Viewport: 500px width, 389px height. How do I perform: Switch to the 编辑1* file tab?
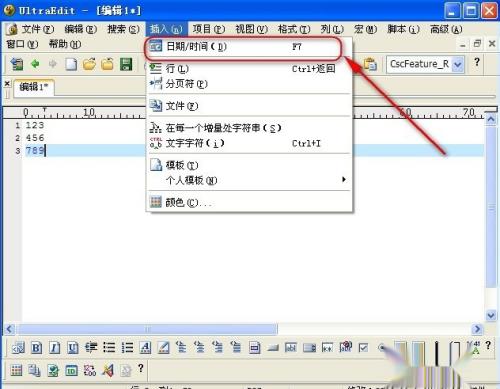tap(34, 87)
